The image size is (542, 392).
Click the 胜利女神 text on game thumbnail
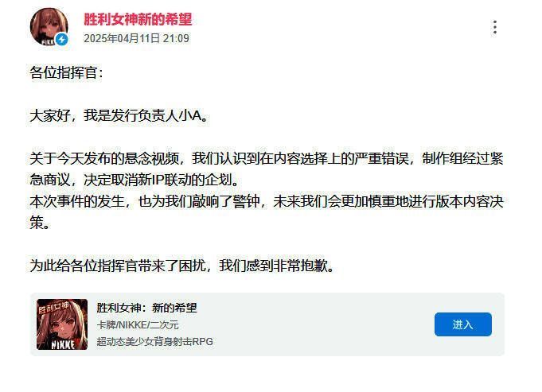54,307
